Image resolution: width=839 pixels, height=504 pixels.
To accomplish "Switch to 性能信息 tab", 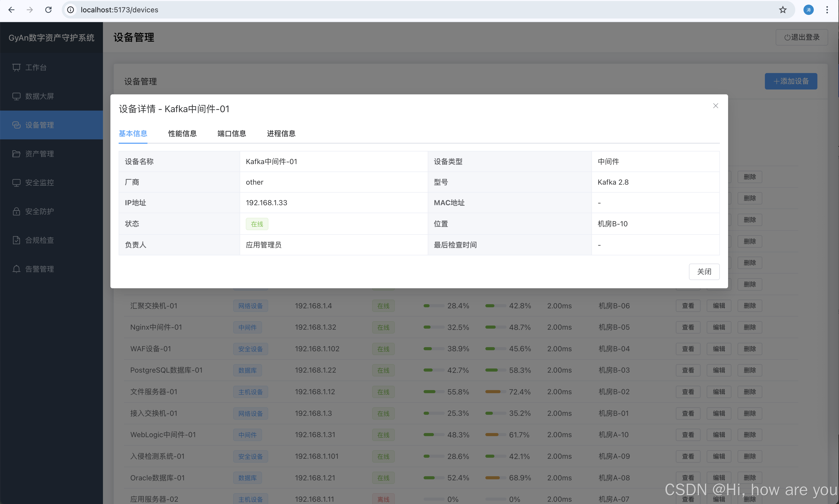I will (182, 133).
